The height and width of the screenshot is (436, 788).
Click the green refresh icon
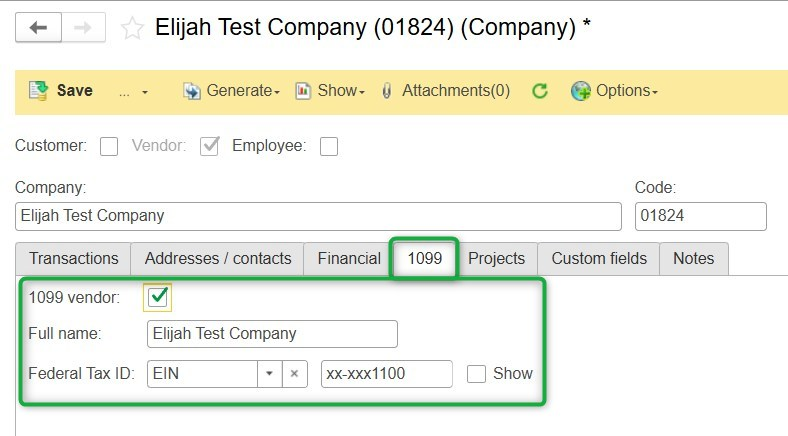pyautogui.click(x=540, y=91)
